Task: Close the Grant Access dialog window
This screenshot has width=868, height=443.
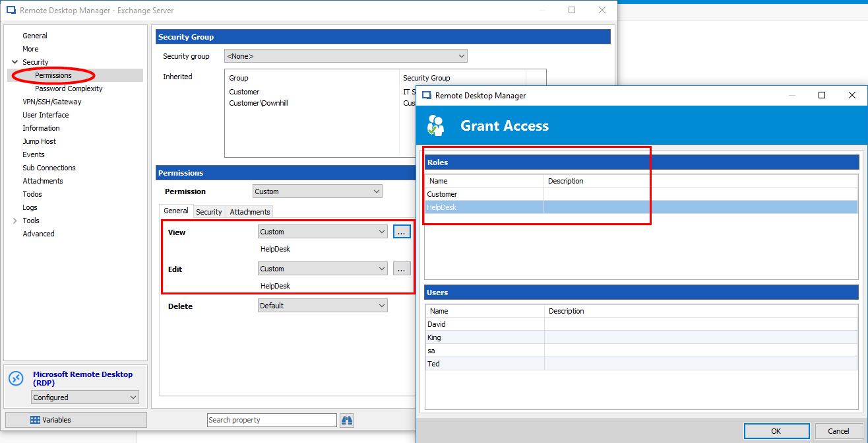Action: (852, 96)
